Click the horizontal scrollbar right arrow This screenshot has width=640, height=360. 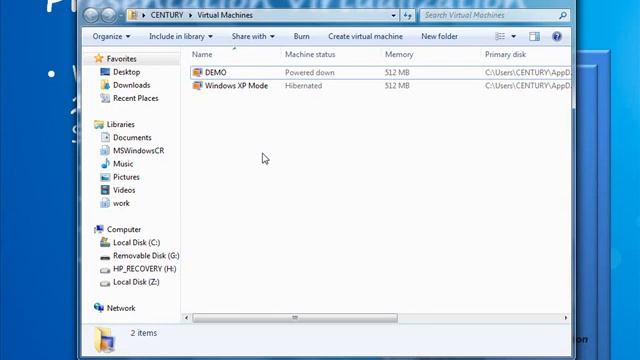point(566,318)
